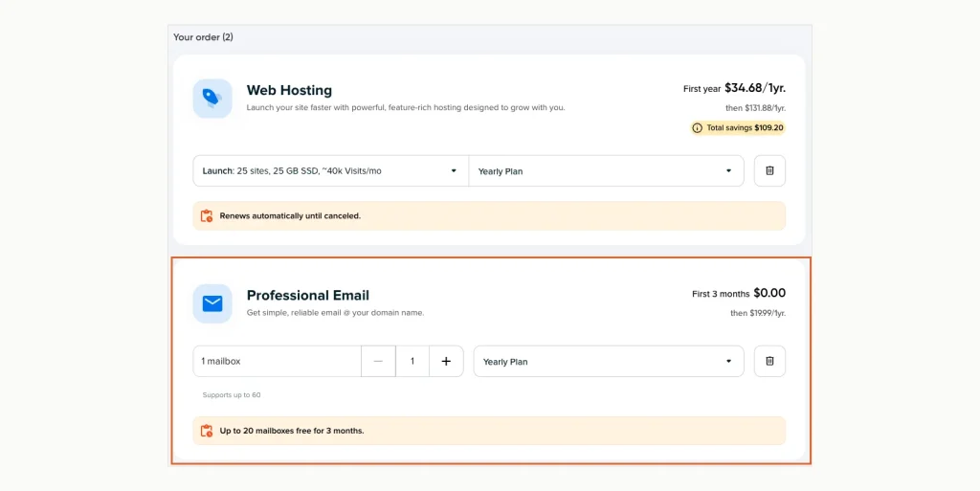This screenshot has width=980, height=491.
Task: Click the 'Launch your site faster' description
Action: pyautogui.click(x=406, y=107)
